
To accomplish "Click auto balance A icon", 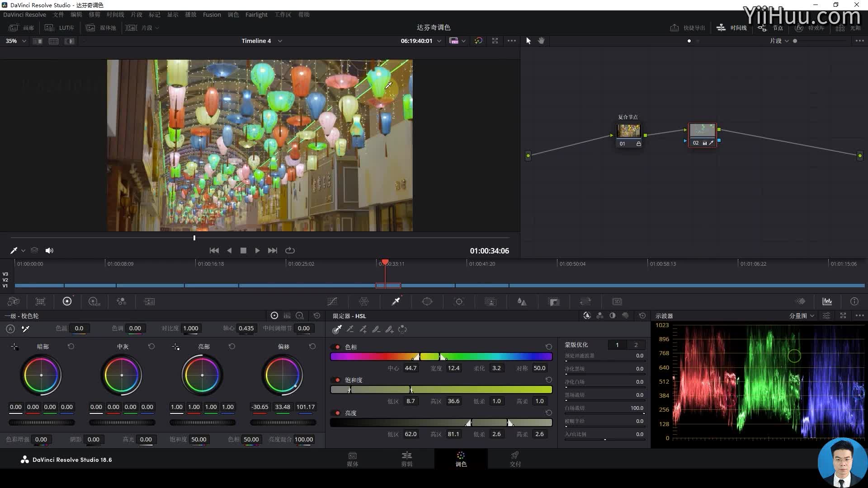I will (x=10, y=329).
